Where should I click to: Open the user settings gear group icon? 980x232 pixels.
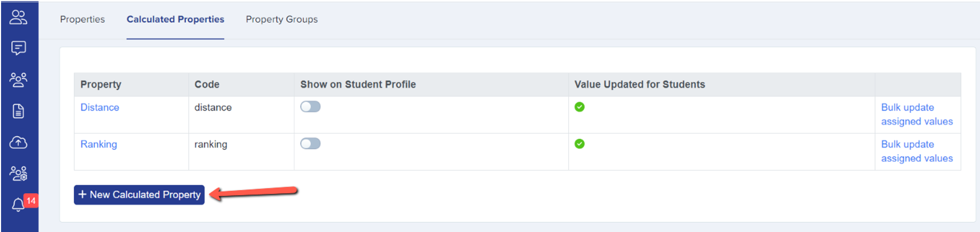tap(19, 173)
